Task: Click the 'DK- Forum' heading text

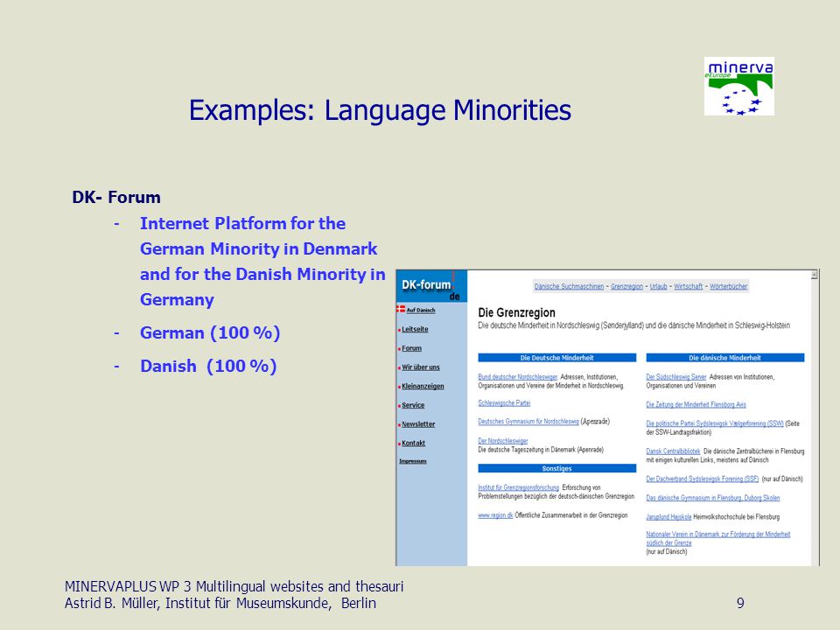Action: (x=116, y=197)
